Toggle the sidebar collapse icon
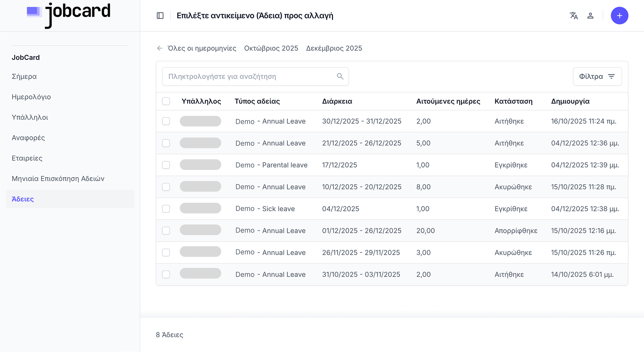The width and height of the screenshot is (644, 352). click(160, 15)
